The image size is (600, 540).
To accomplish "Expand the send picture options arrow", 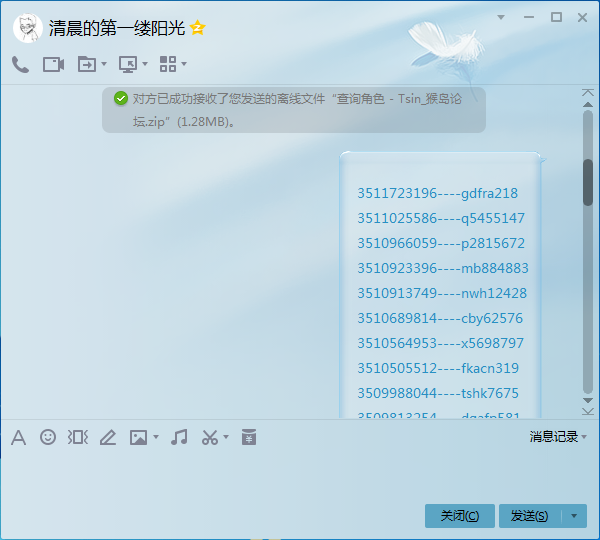I will [x=156, y=437].
